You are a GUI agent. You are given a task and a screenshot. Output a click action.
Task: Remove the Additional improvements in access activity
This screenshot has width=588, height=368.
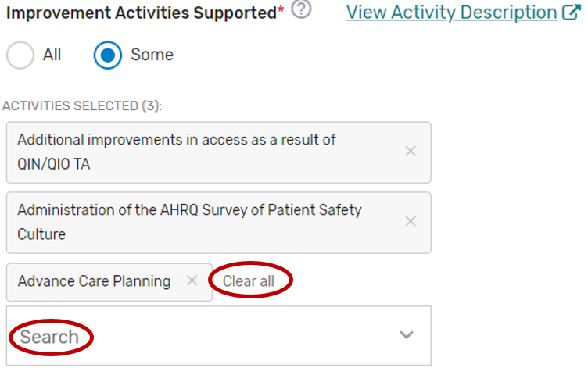coord(411,152)
